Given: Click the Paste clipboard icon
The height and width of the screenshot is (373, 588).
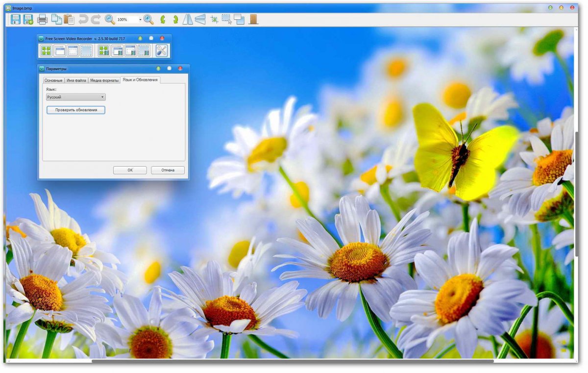Looking at the screenshot, I should 69,20.
